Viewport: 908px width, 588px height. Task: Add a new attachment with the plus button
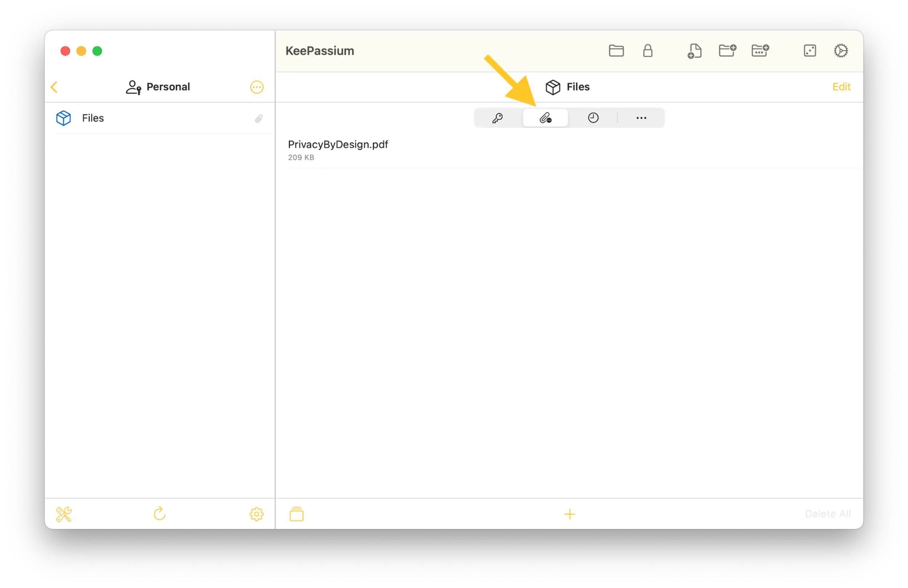569,514
